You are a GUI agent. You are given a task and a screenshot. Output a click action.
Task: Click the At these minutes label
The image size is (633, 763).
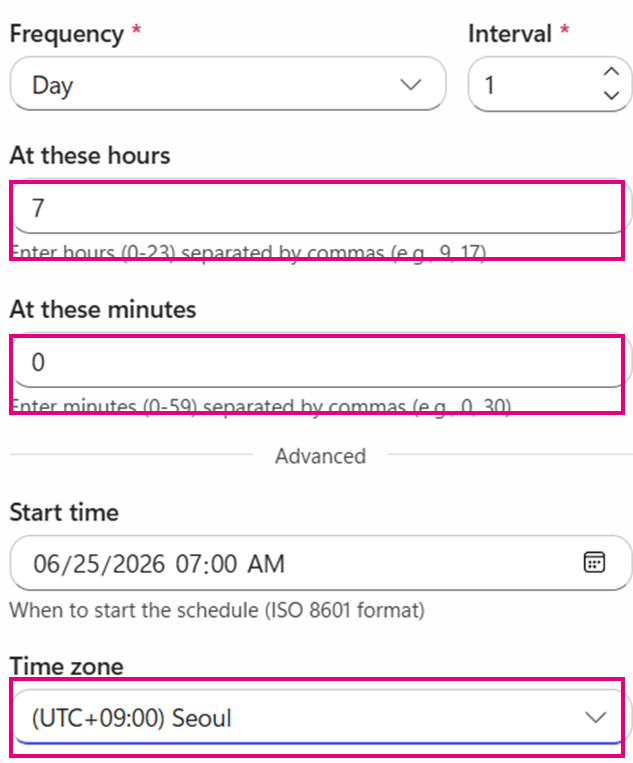point(103,309)
